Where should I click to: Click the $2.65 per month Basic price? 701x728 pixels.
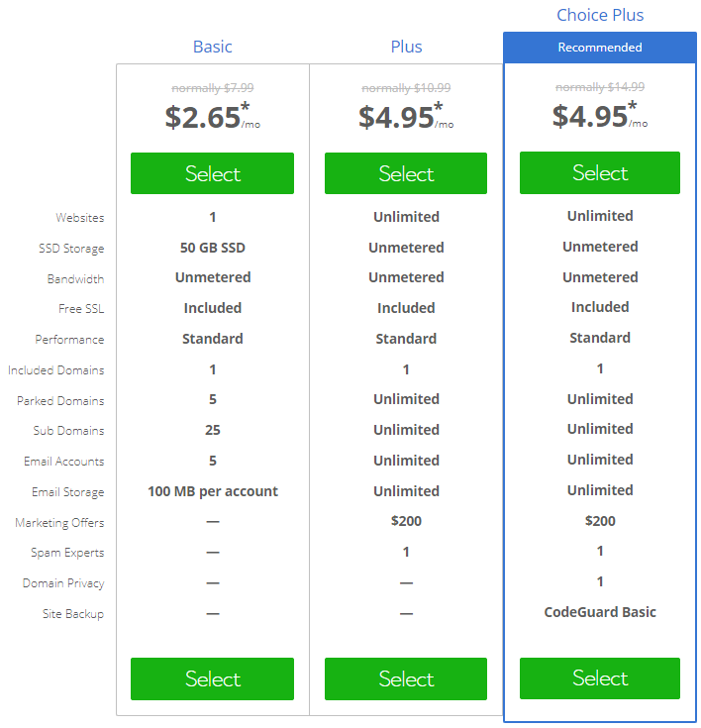[213, 117]
